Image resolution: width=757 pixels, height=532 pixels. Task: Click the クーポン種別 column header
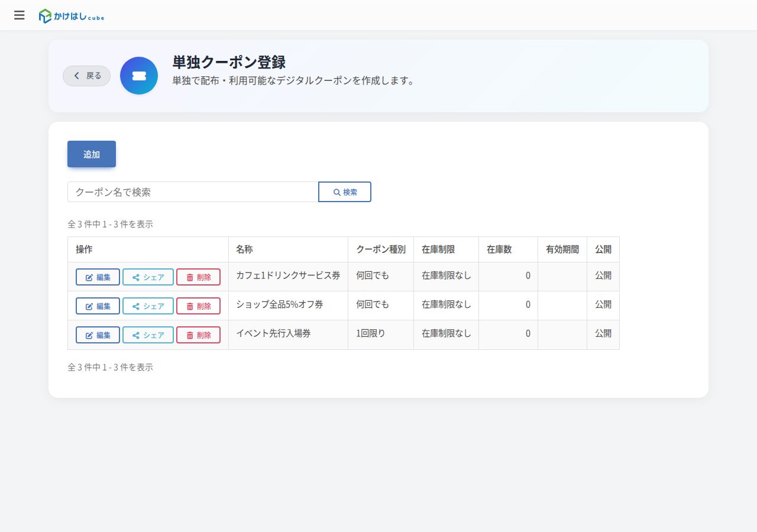(x=381, y=249)
